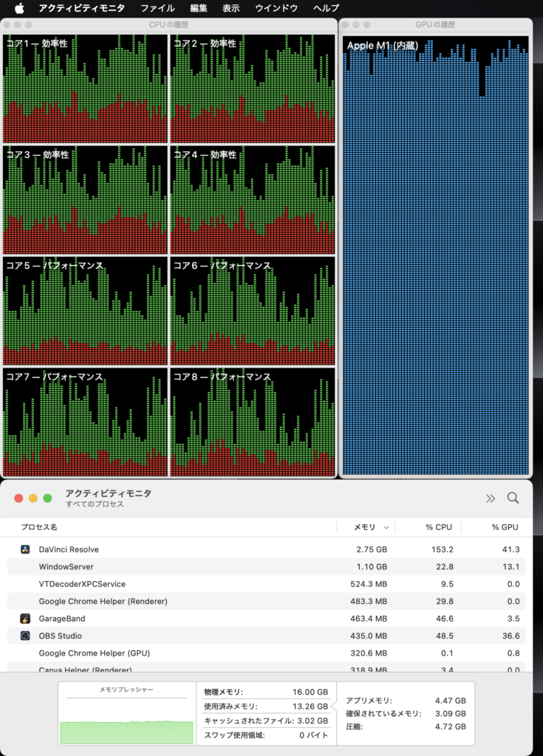Click the コア8 パフォーマンス CPU graph
Image resolution: width=543 pixels, height=756 pixels.
point(253,422)
